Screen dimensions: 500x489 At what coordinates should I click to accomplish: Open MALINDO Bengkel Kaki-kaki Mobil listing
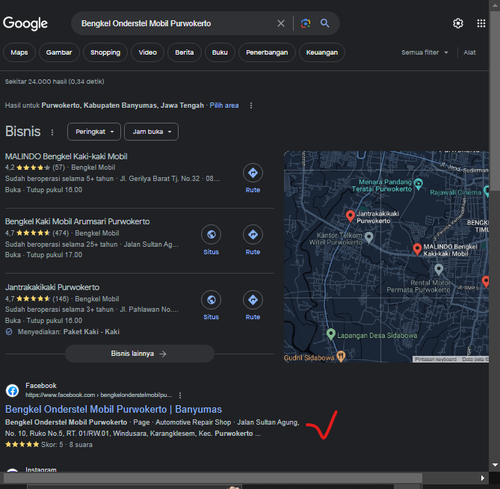tap(66, 156)
